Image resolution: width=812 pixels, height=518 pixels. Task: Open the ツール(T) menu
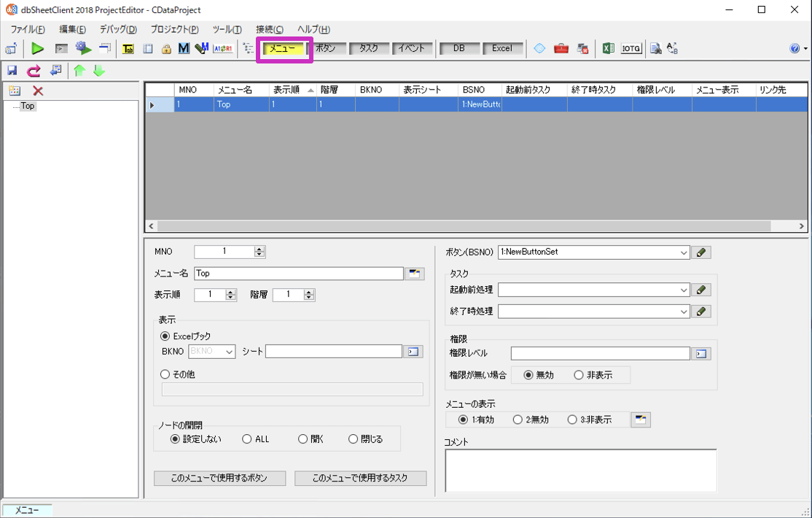pos(227,30)
